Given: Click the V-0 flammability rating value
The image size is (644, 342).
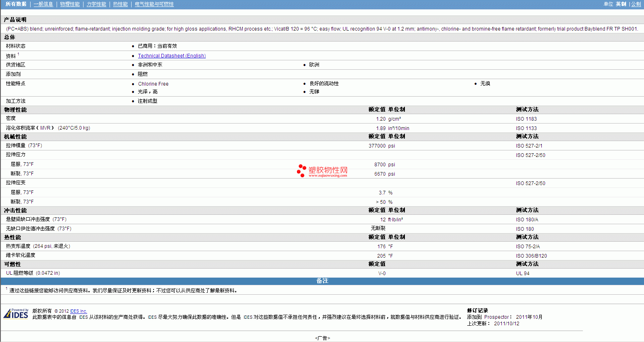Looking at the screenshot, I should [x=382, y=274].
